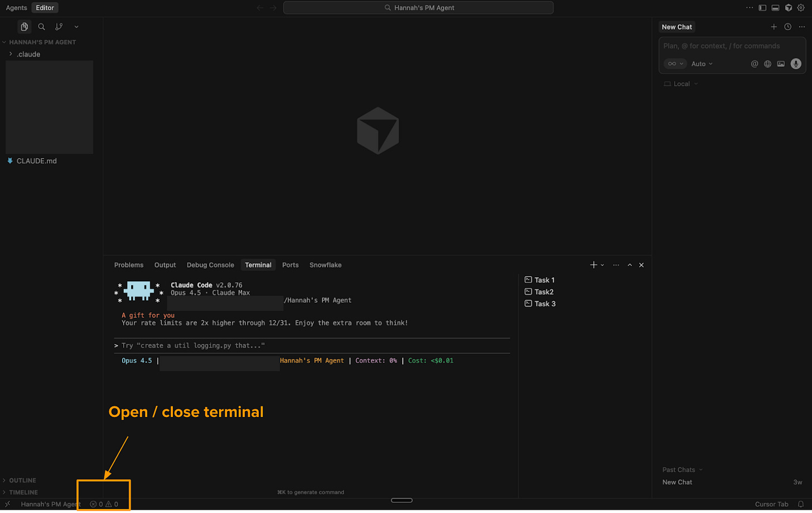Open the title bar more options ellipsis
Screen dimensions: 812x513
[750, 8]
